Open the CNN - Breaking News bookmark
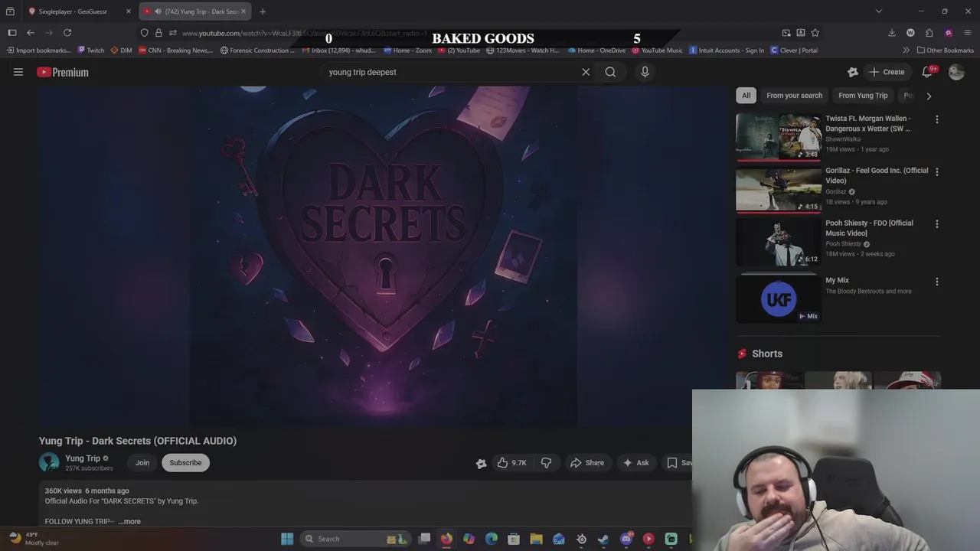This screenshot has height=551, width=980. tap(176, 51)
